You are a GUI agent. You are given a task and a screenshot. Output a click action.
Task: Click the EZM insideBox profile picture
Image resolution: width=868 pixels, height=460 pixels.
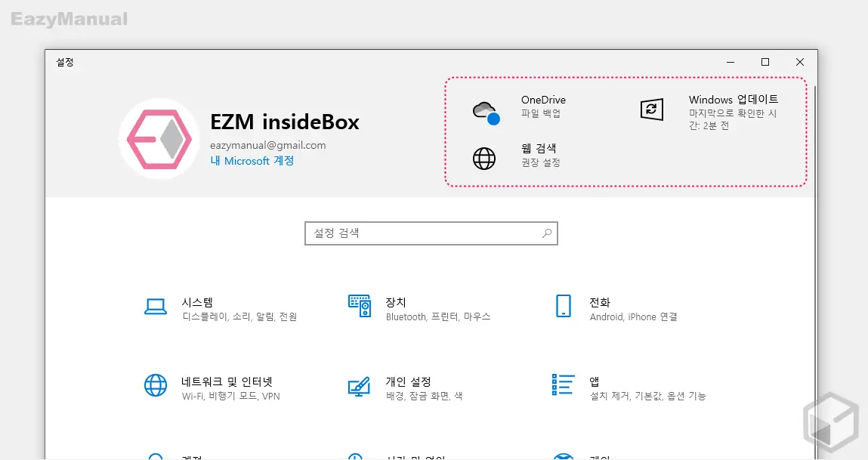[159, 139]
